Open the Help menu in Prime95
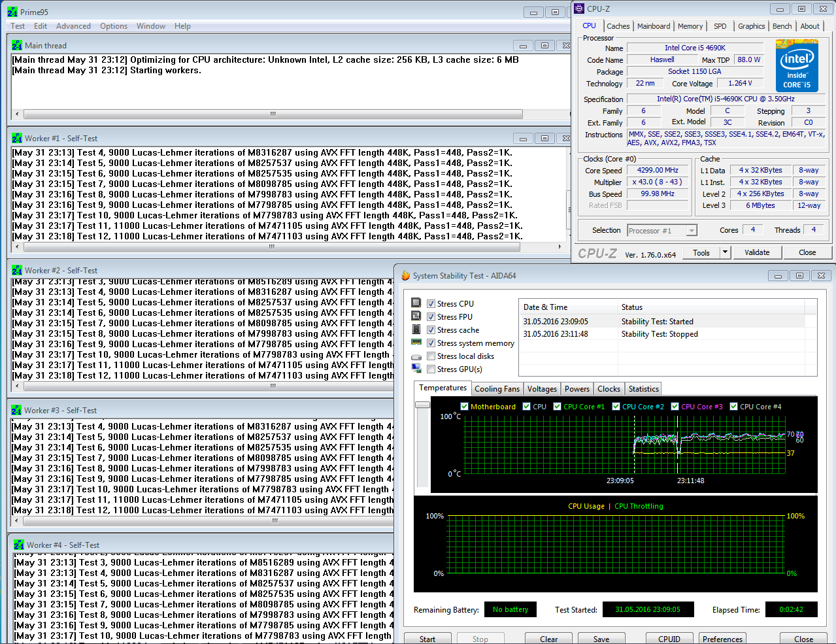Image resolution: width=836 pixels, height=644 pixels. 182,26
